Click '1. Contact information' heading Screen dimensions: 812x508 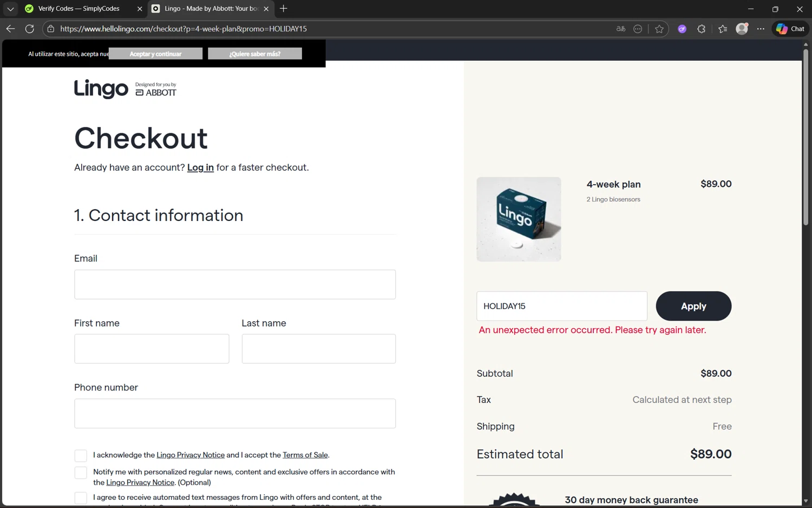click(x=159, y=215)
